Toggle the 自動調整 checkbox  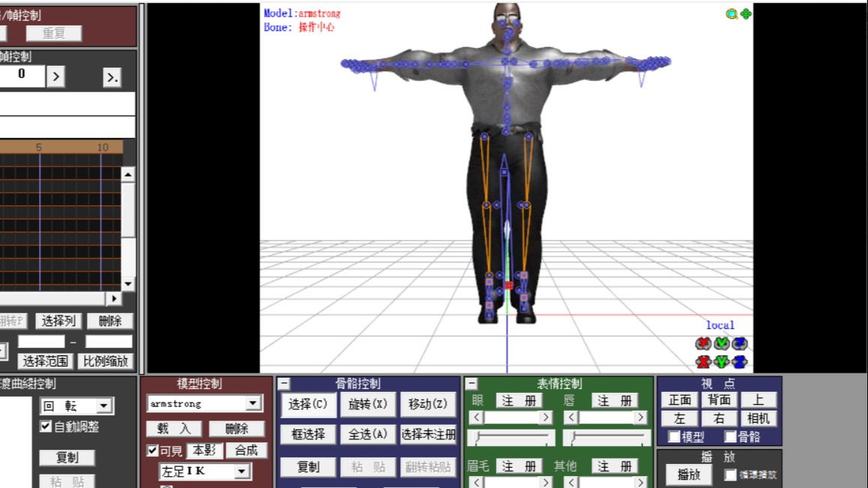pos(46,427)
